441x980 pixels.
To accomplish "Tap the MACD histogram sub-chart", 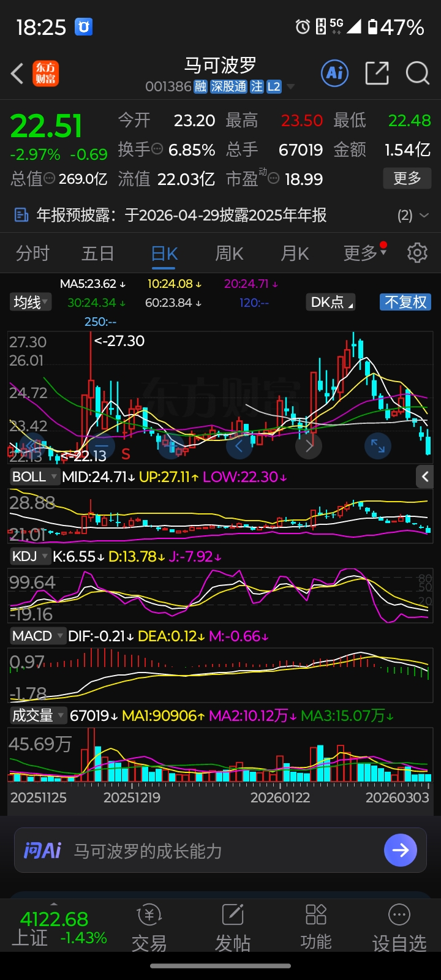I will 221,675.
